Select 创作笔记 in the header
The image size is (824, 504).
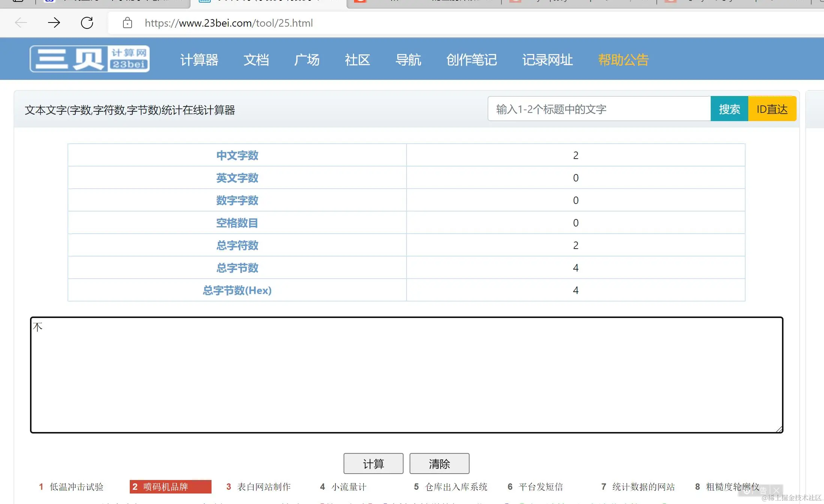tap(471, 60)
